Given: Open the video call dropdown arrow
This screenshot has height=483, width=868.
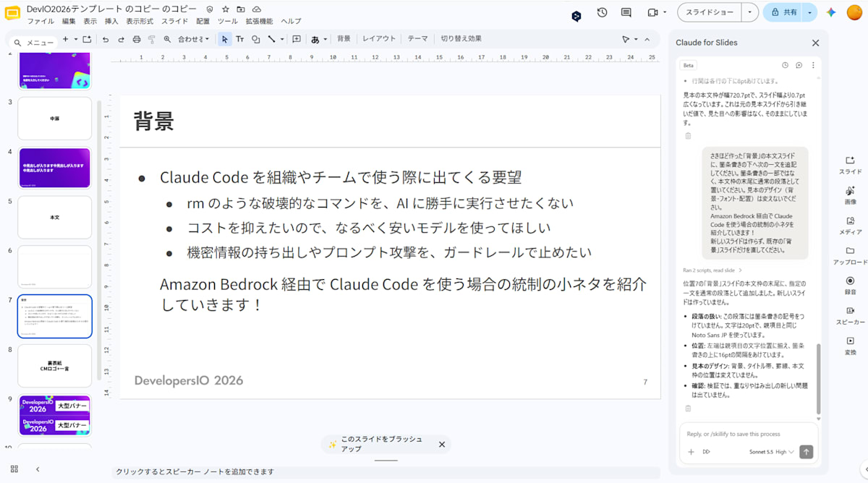Looking at the screenshot, I should click(664, 12).
